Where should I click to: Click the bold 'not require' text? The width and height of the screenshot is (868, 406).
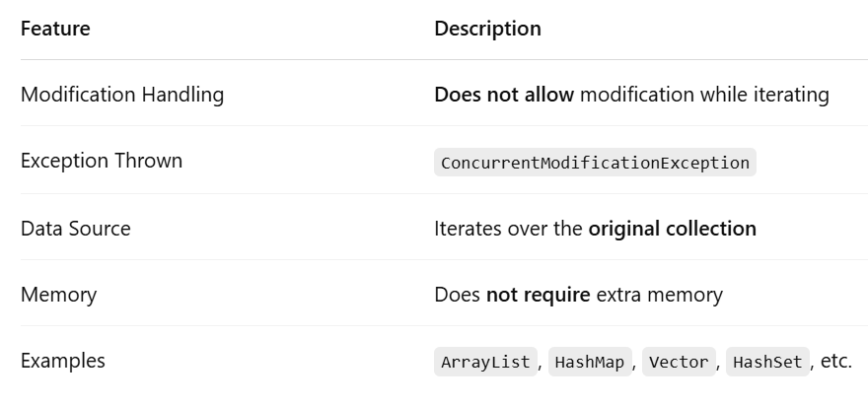coord(539,295)
